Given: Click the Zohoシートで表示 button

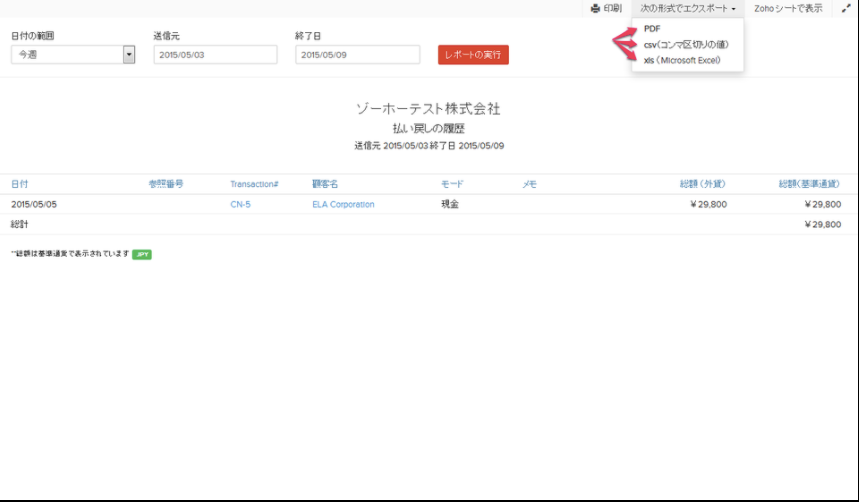Looking at the screenshot, I should click(x=788, y=8).
